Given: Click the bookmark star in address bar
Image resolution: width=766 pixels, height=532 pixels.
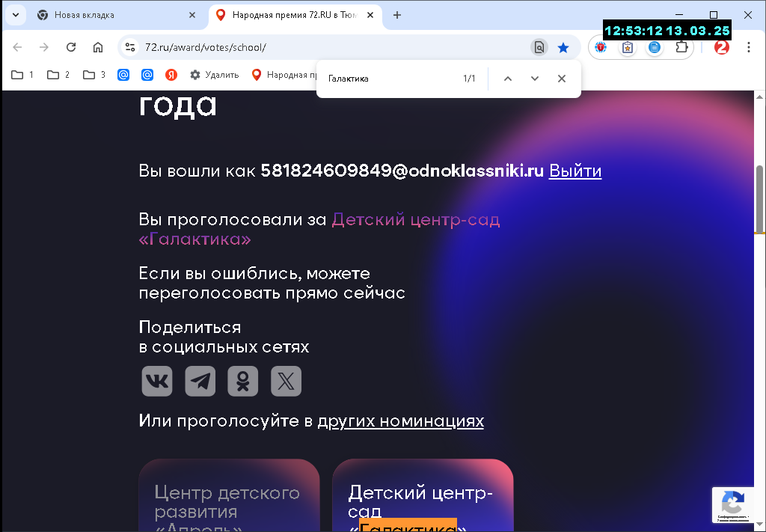Looking at the screenshot, I should tap(563, 47).
